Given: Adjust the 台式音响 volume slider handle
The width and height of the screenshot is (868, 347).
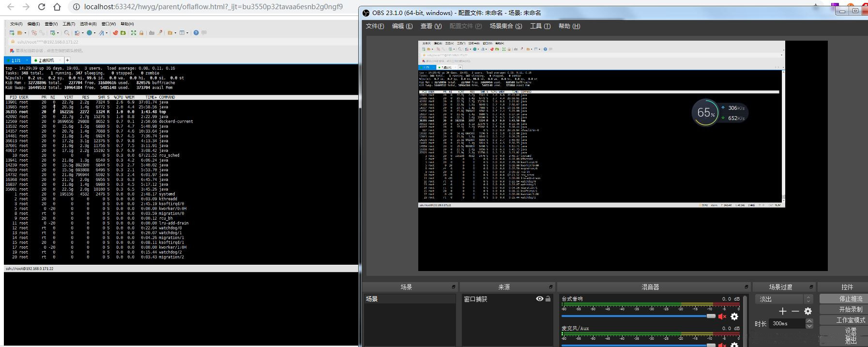Looking at the screenshot, I should [711, 316].
